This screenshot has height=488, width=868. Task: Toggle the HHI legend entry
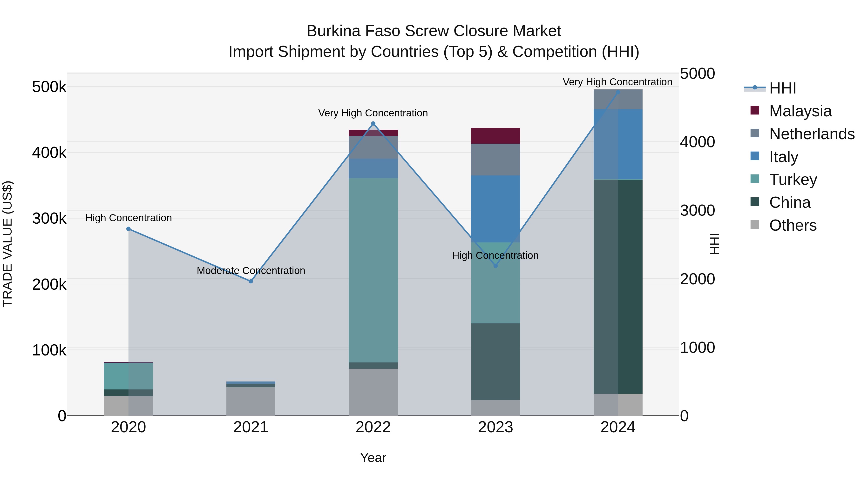tap(770, 88)
